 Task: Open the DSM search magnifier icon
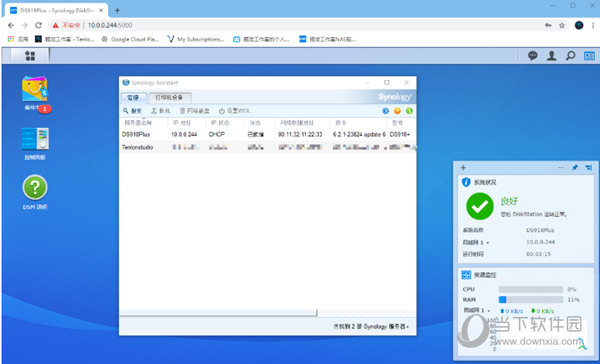pyautogui.click(x=570, y=56)
